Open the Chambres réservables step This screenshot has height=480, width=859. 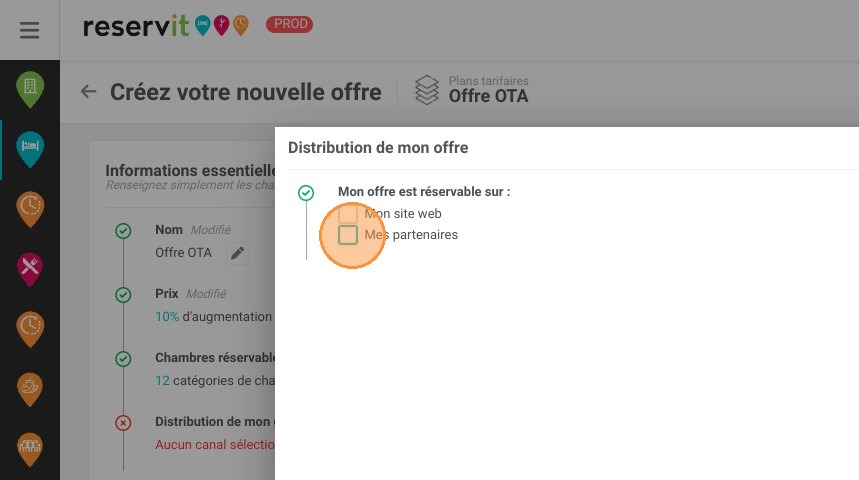215,358
